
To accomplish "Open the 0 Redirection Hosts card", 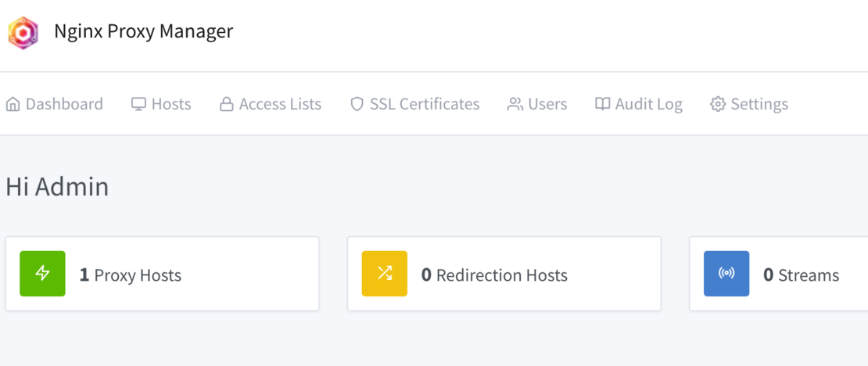I will click(x=502, y=275).
